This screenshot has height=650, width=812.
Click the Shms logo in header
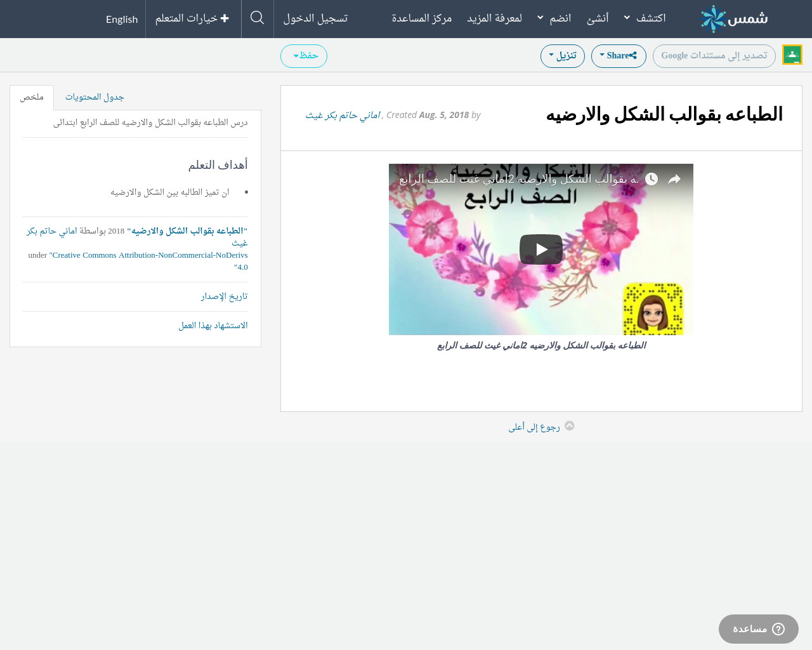click(734, 19)
